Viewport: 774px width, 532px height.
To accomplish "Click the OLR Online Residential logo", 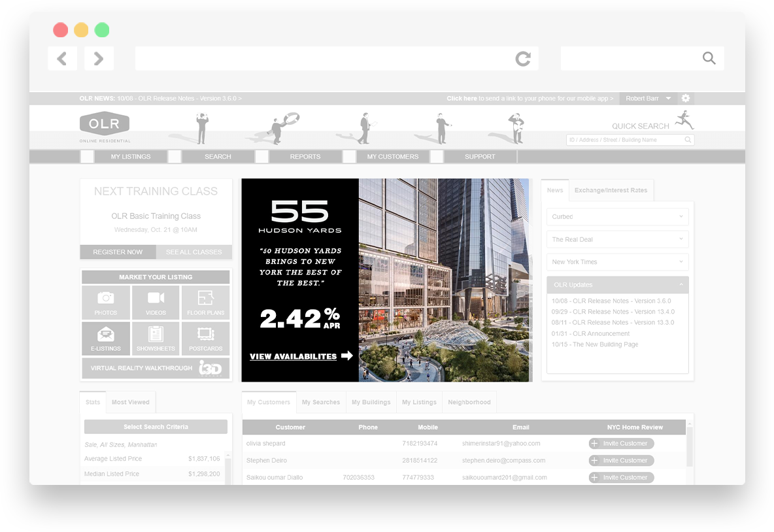I will tap(105, 127).
